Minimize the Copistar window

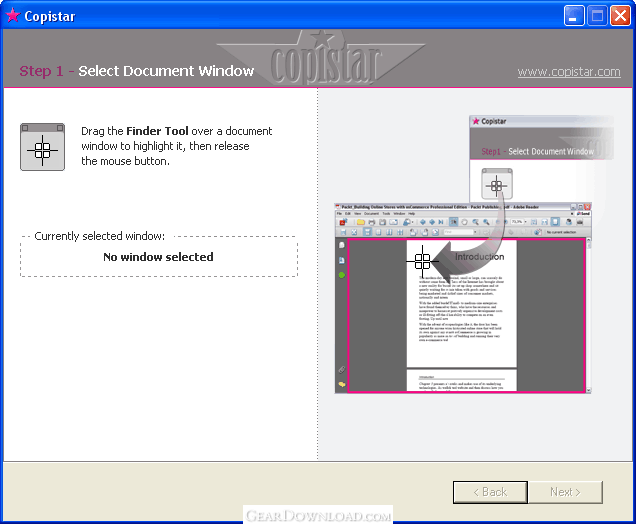574,16
